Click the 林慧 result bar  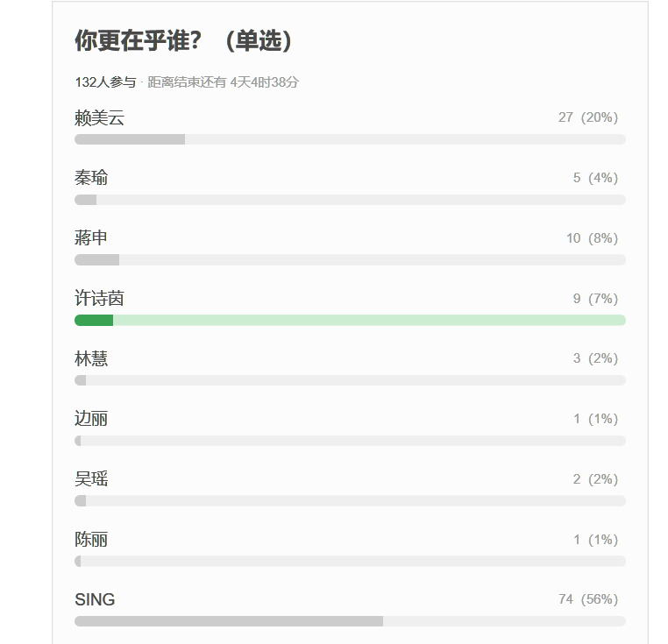pos(350,380)
